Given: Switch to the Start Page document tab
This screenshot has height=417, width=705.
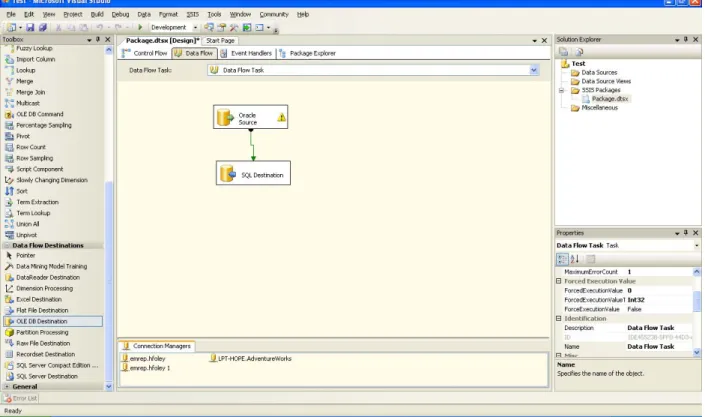Looking at the screenshot, I should click(x=220, y=40).
